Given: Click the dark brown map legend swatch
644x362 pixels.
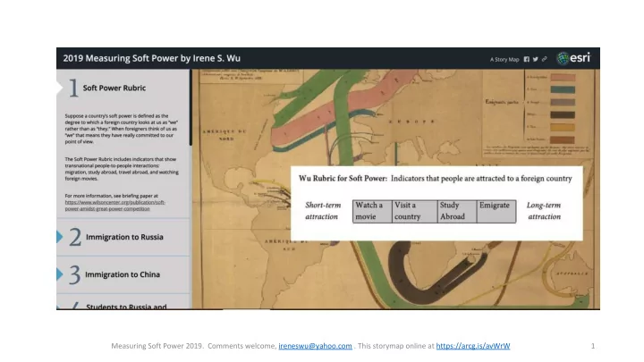Looking at the screenshot, I should click(x=563, y=115).
